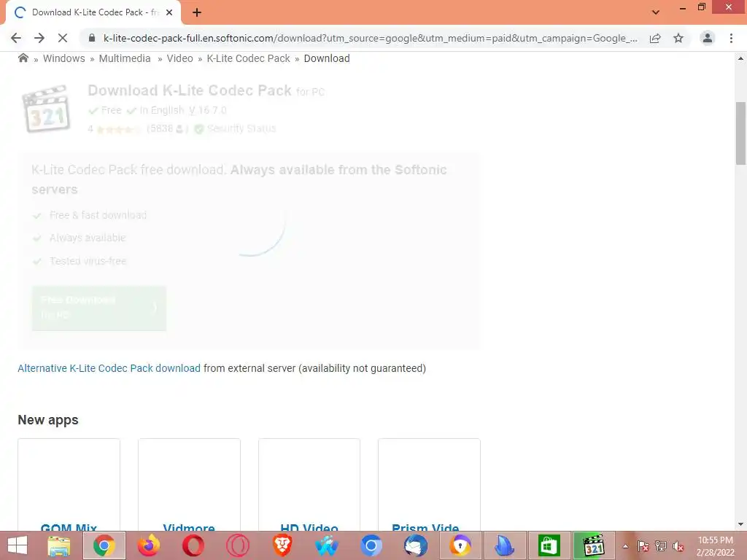Click the K-Lite 321 clapperboard logo
The height and width of the screenshot is (560, 747).
click(47, 109)
